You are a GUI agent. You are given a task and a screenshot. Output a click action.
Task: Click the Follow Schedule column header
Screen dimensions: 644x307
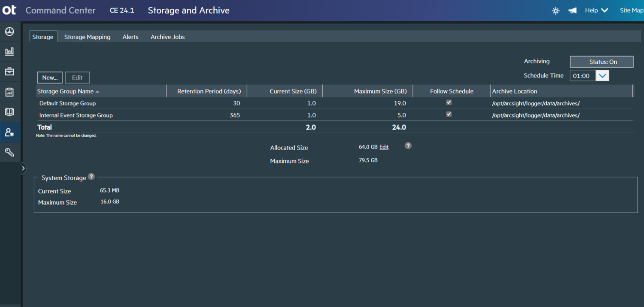[x=452, y=91]
